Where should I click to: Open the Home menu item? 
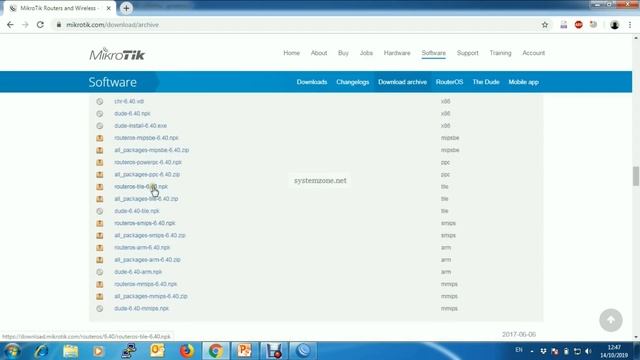291,53
